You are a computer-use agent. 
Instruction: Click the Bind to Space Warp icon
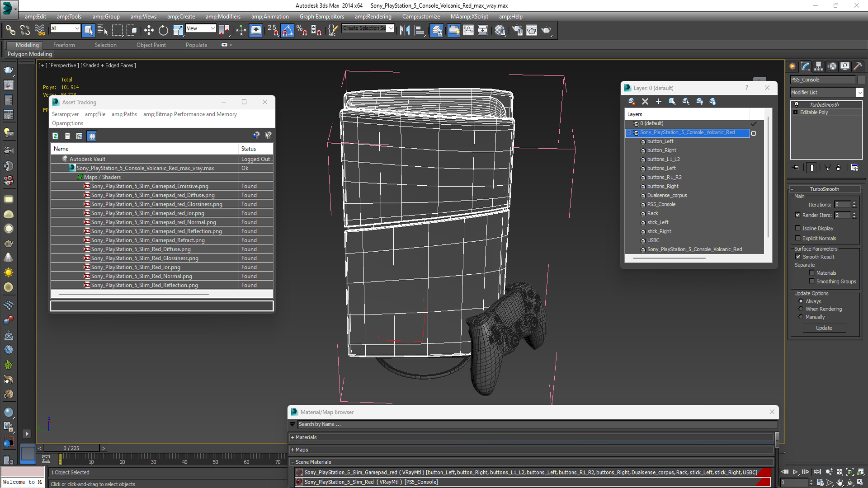40,30
